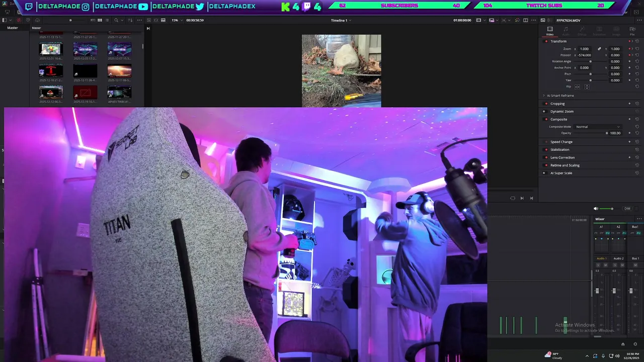Select the Master bin in sidebar
The height and width of the screenshot is (362, 644).
pos(13,28)
